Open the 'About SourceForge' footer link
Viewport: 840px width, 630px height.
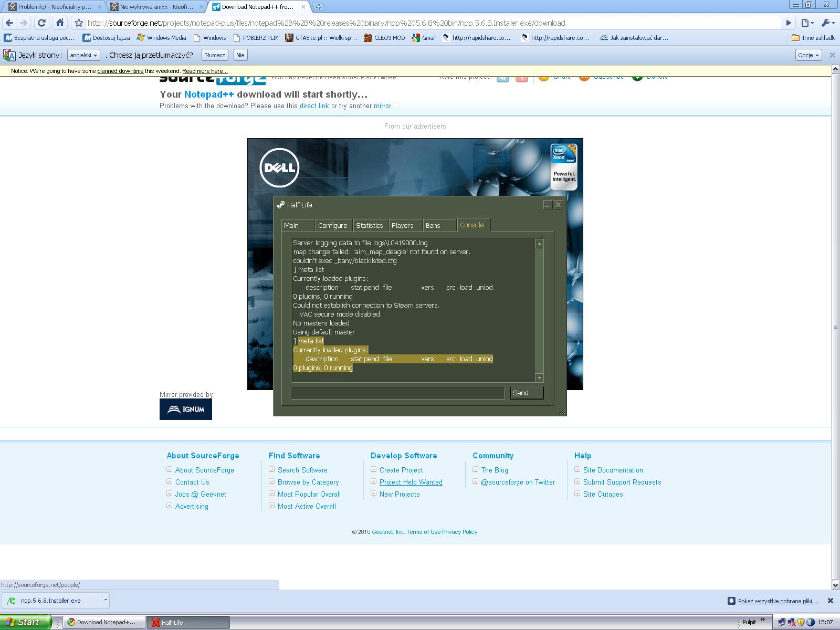(x=205, y=470)
